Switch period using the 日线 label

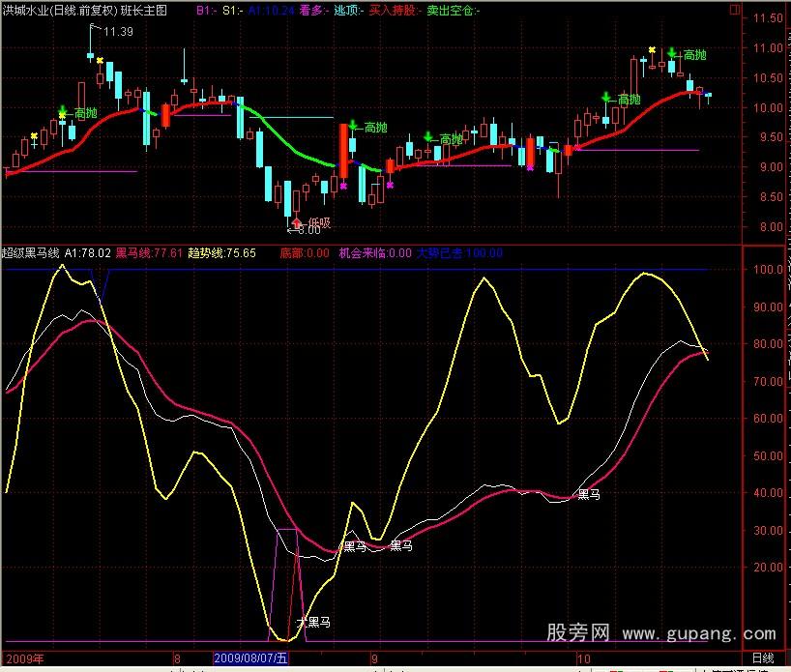pyautogui.click(x=761, y=657)
